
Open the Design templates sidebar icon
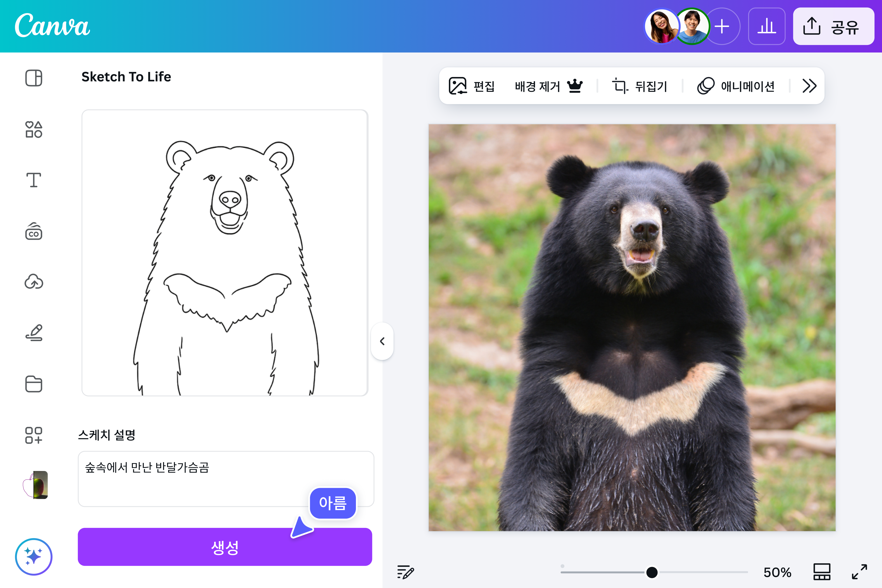[x=34, y=78]
